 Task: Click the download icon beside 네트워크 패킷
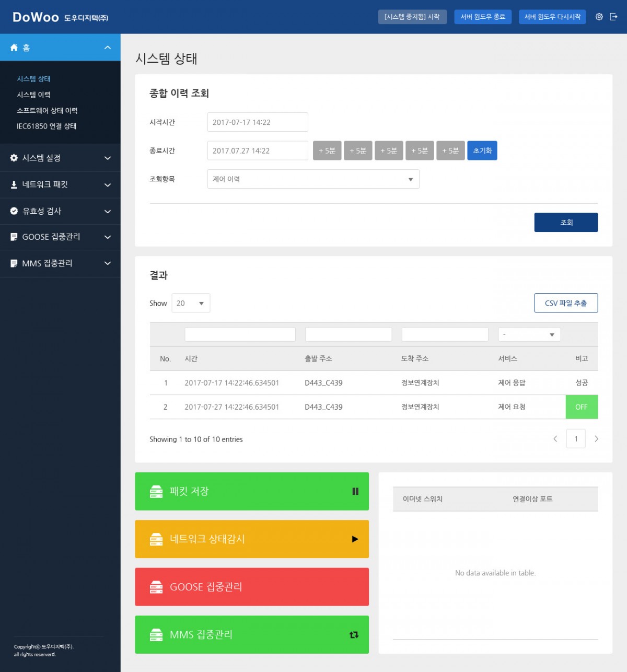[x=14, y=184]
